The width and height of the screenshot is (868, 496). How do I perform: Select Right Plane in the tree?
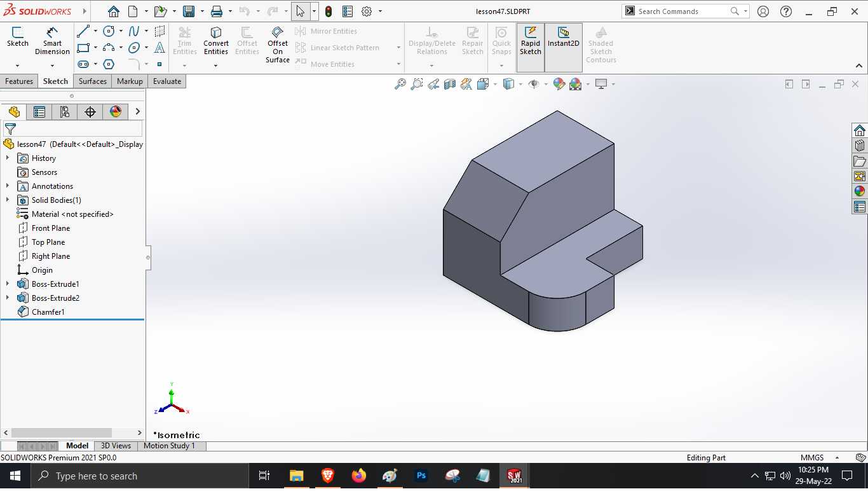tap(51, 256)
